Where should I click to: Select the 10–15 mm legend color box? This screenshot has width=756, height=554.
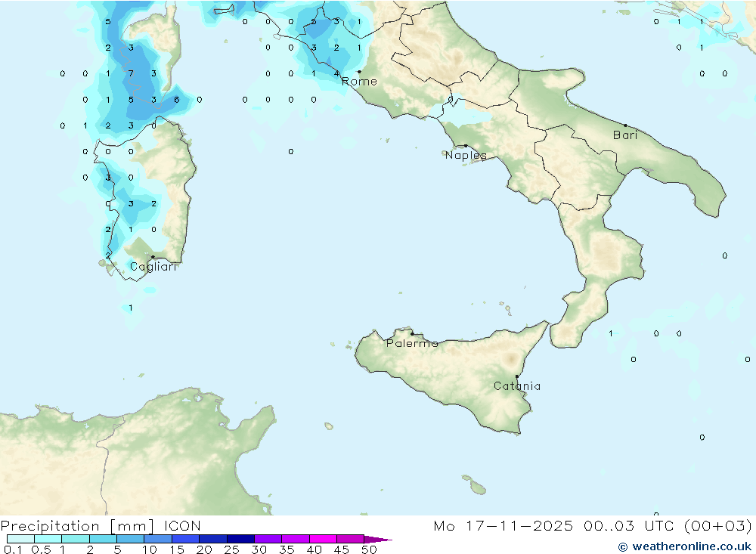pyautogui.click(x=158, y=539)
